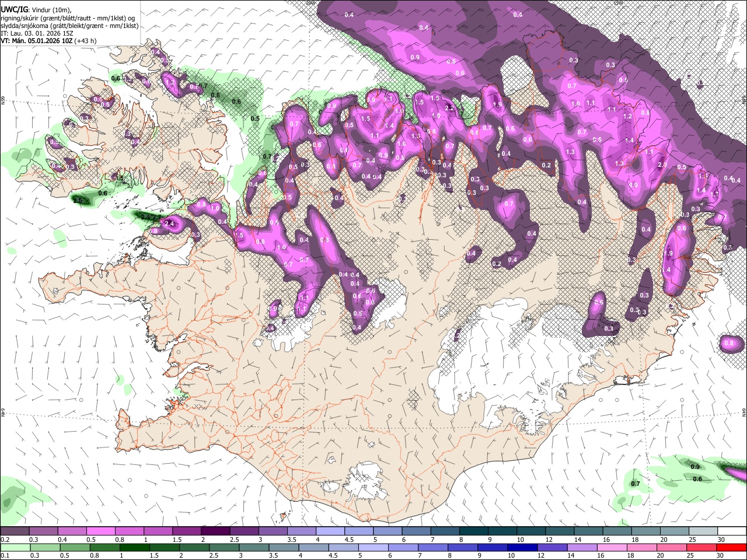Click the '2.0' snowfall value in East Iceland

pos(662,164)
